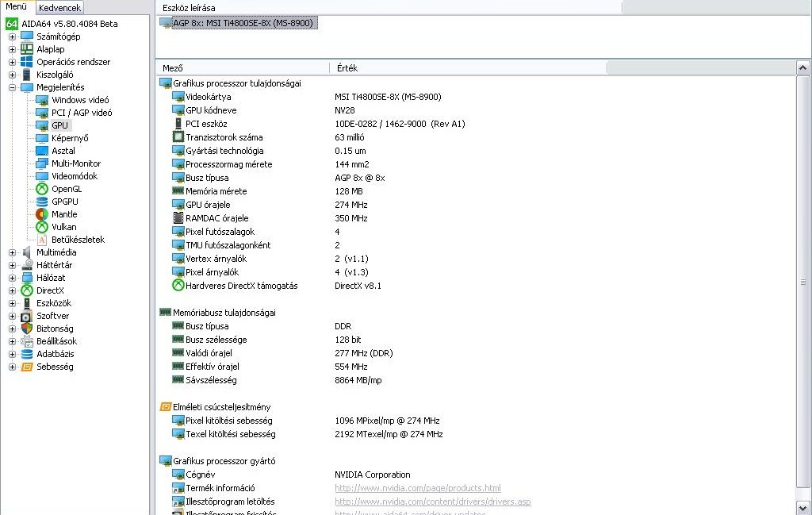
Task: Click the Sebesség benchmark icon
Action: coord(27,367)
